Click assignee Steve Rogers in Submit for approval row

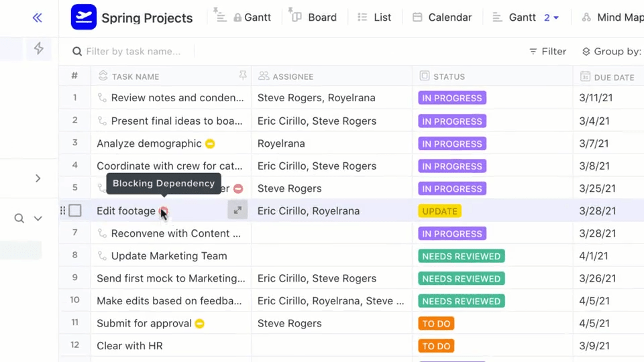(x=290, y=323)
